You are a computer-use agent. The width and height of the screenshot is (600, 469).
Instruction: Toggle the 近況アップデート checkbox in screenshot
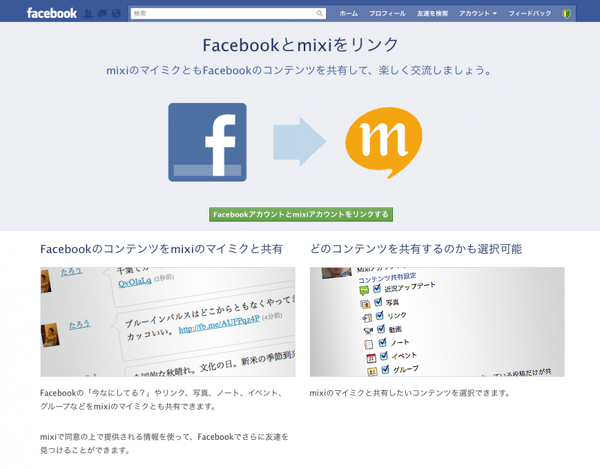click(377, 288)
